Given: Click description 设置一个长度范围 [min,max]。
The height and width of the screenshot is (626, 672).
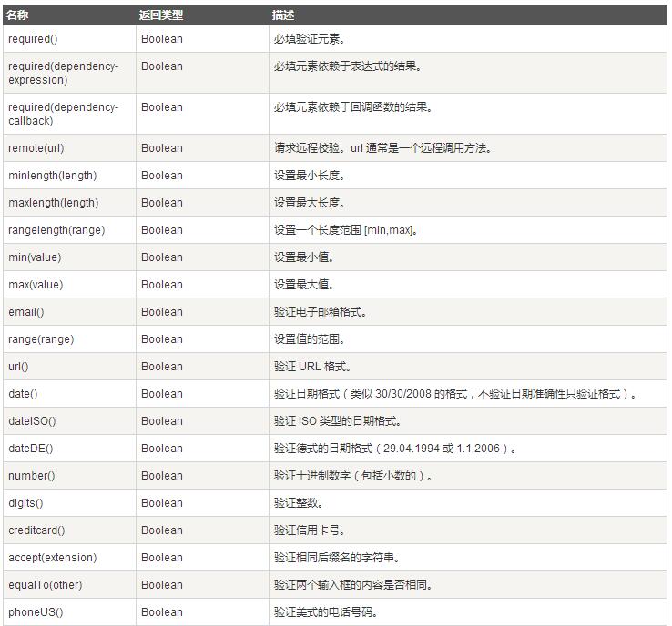Looking at the screenshot, I should 346,230.
